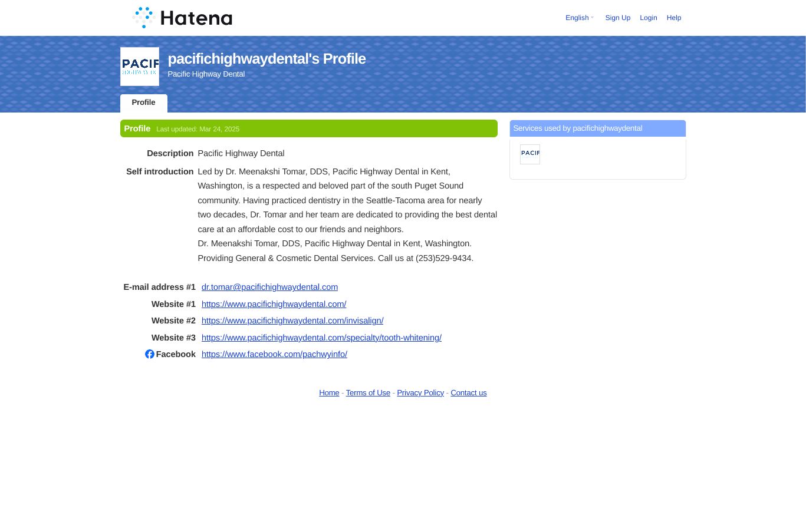Image resolution: width=806 pixels, height=532 pixels.
Task: Open the English language dropdown
Action: 579,18
